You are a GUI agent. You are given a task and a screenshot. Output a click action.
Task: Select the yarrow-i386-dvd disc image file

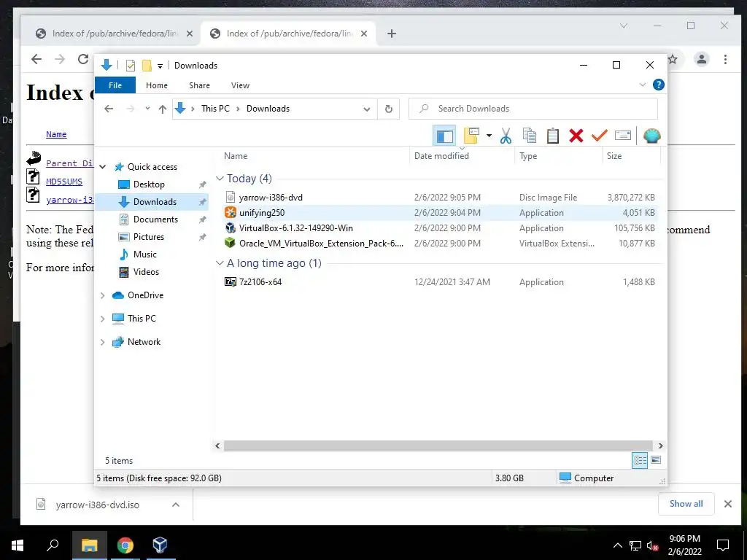pyautogui.click(x=440, y=197)
